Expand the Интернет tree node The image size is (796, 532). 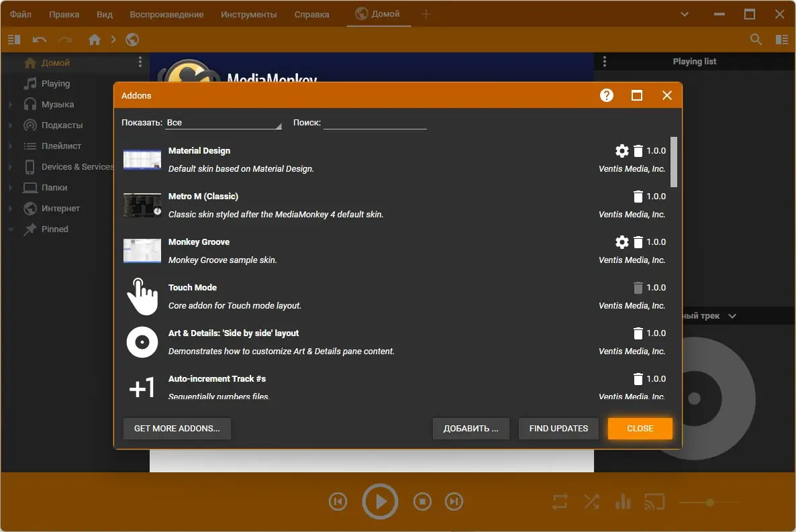[x=10, y=209]
